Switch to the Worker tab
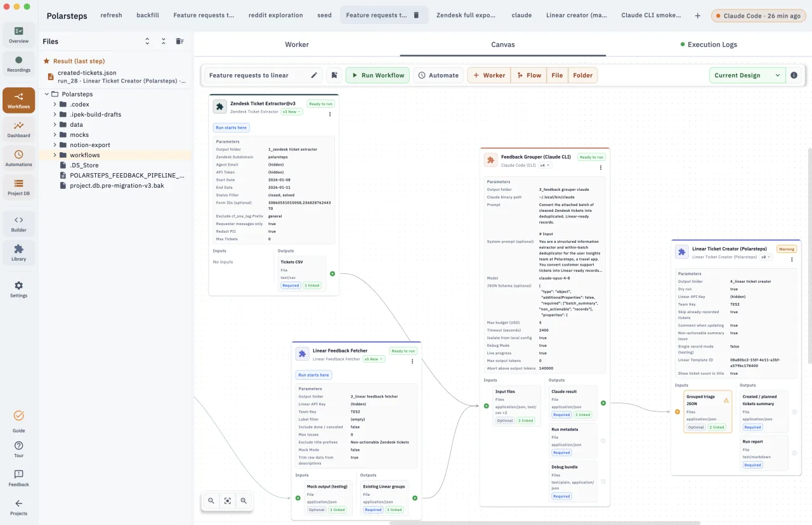Screen dimensions: 812x525 coord(297,44)
